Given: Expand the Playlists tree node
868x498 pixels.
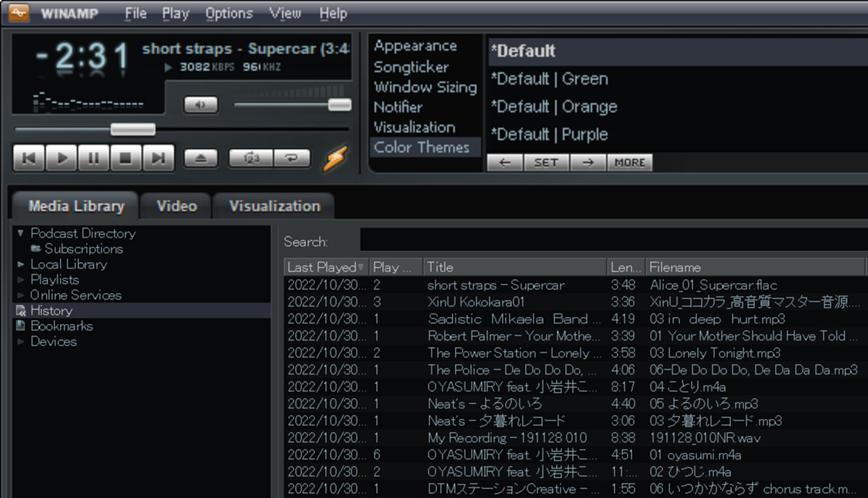Looking at the screenshot, I should 20,279.
